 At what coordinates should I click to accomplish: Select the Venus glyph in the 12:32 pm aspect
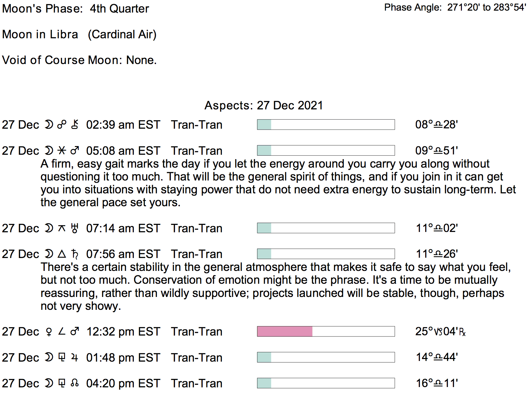coord(49,332)
